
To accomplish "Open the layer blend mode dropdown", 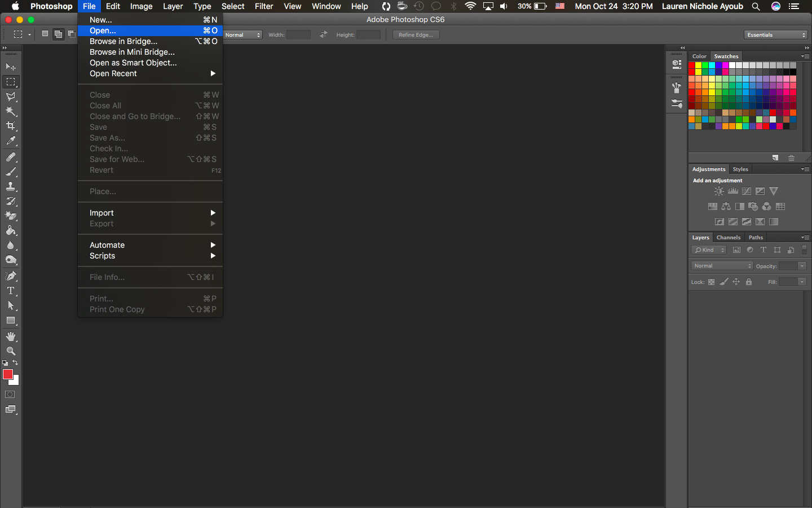I will [x=721, y=265].
